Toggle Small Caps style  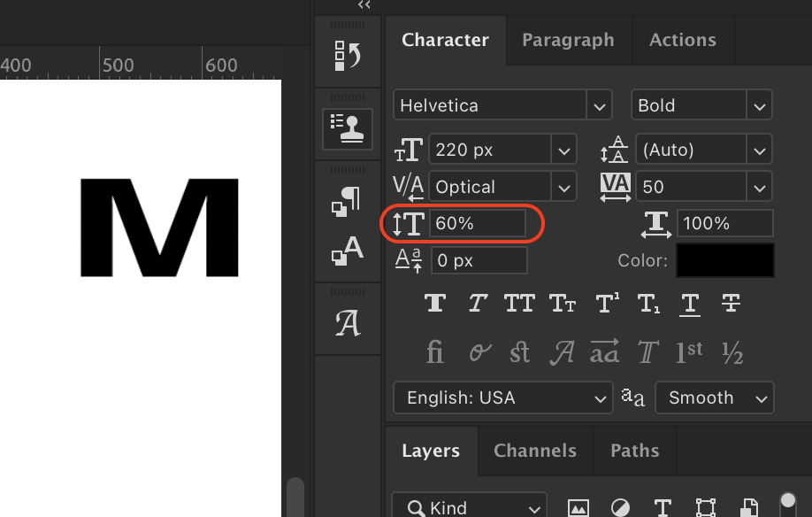point(563,303)
